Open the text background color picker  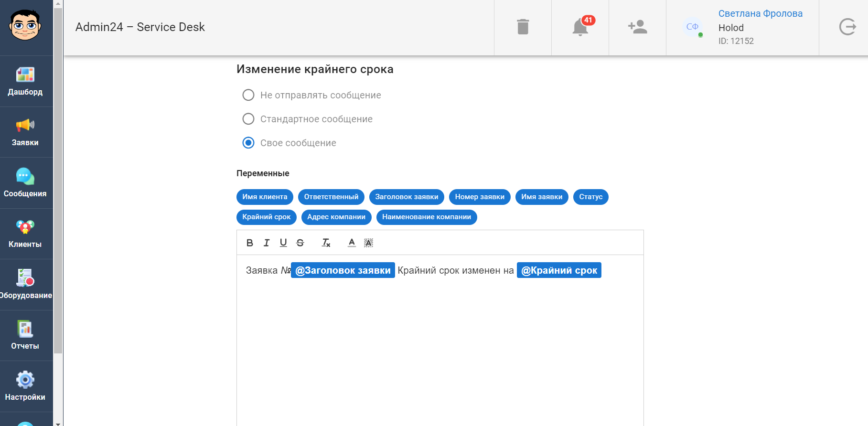pos(368,243)
